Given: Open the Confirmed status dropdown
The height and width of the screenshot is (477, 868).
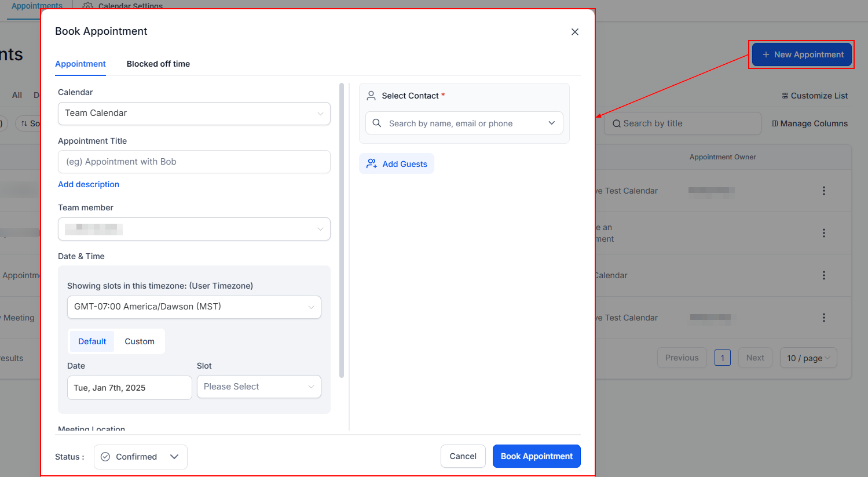Looking at the screenshot, I should (140, 457).
